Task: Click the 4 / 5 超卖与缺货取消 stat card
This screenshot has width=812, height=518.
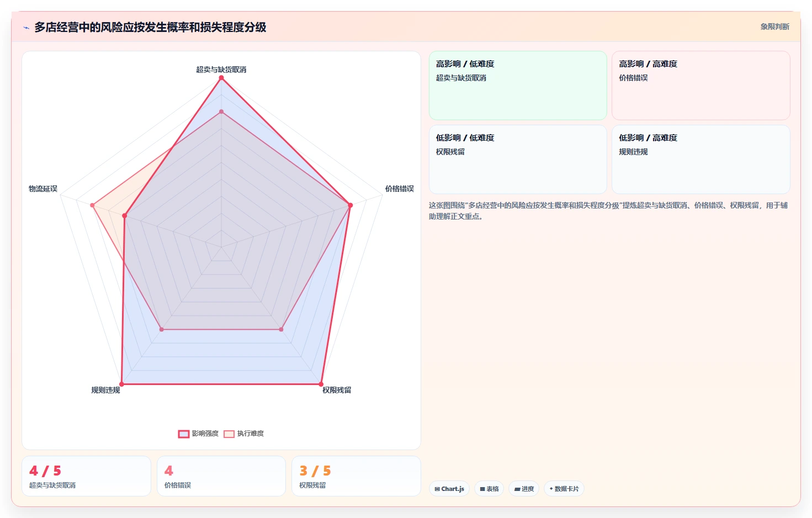Action: [x=86, y=476]
